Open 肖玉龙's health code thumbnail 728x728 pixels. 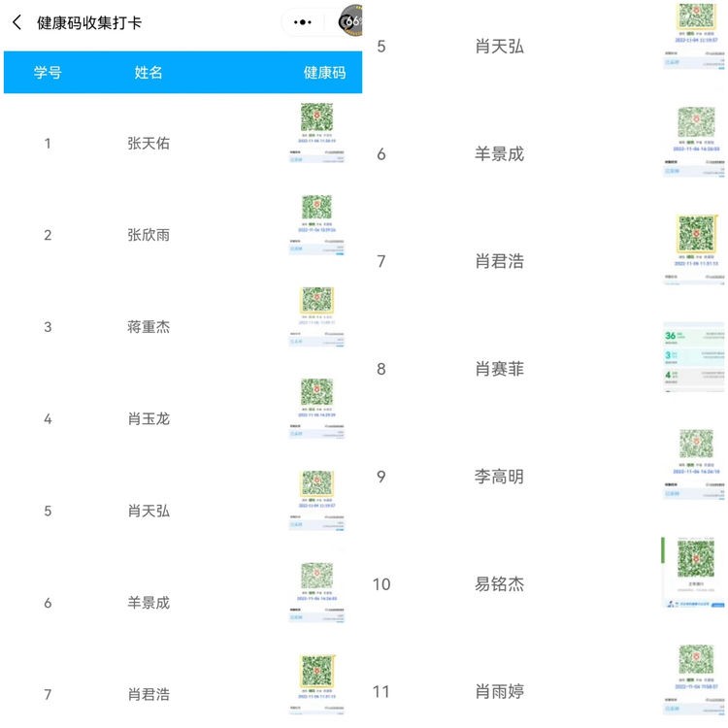(317, 409)
